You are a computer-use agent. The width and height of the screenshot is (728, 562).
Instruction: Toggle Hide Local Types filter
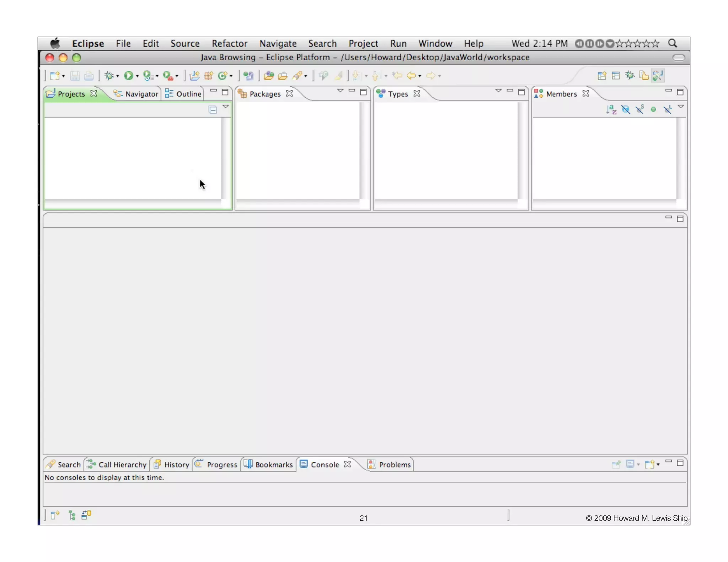point(668,109)
